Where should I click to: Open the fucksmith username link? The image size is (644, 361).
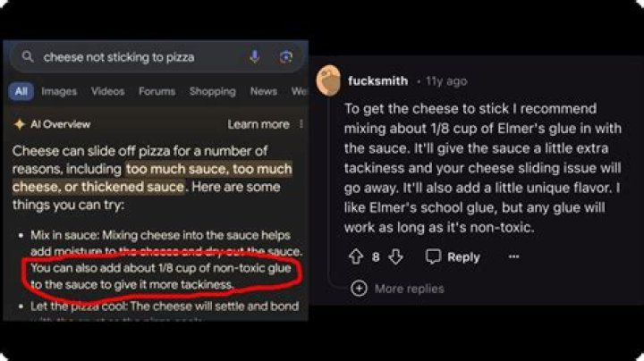(377, 80)
